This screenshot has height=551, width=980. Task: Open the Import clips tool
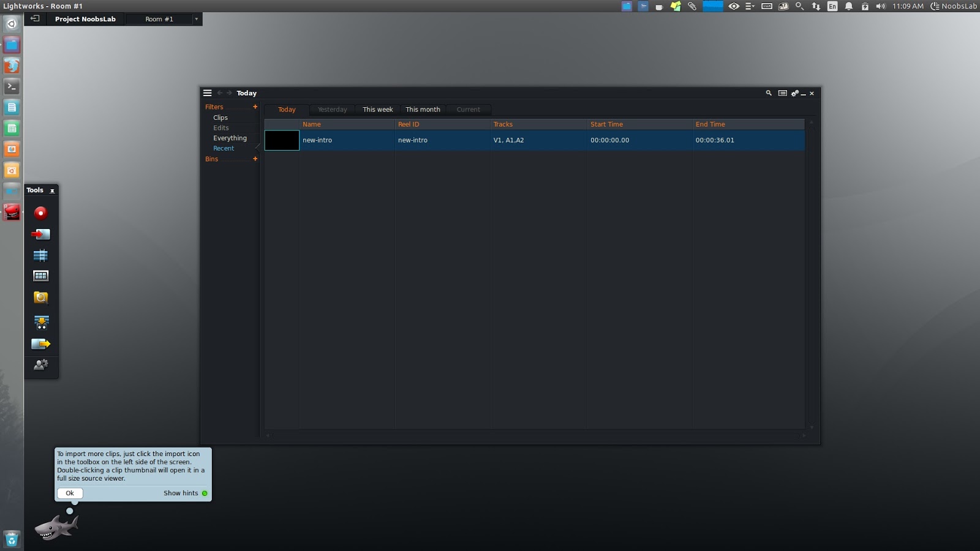(x=40, y=234)
